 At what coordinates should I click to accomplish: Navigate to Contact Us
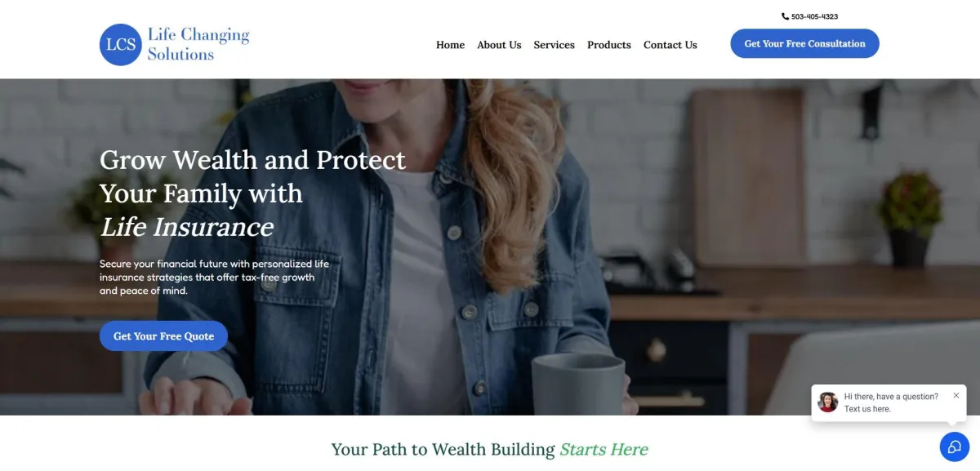pos(670,45)
